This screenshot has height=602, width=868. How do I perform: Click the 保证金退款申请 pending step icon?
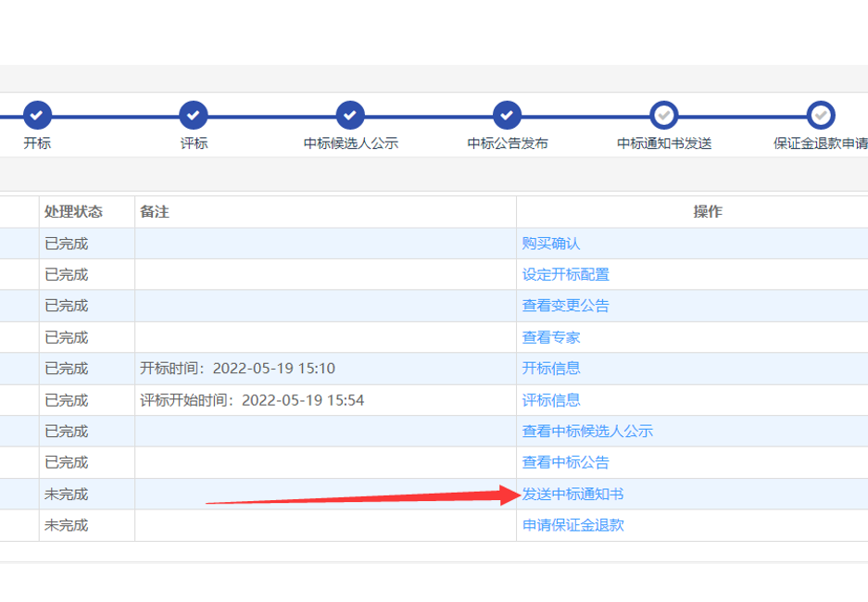click(821, 116)
